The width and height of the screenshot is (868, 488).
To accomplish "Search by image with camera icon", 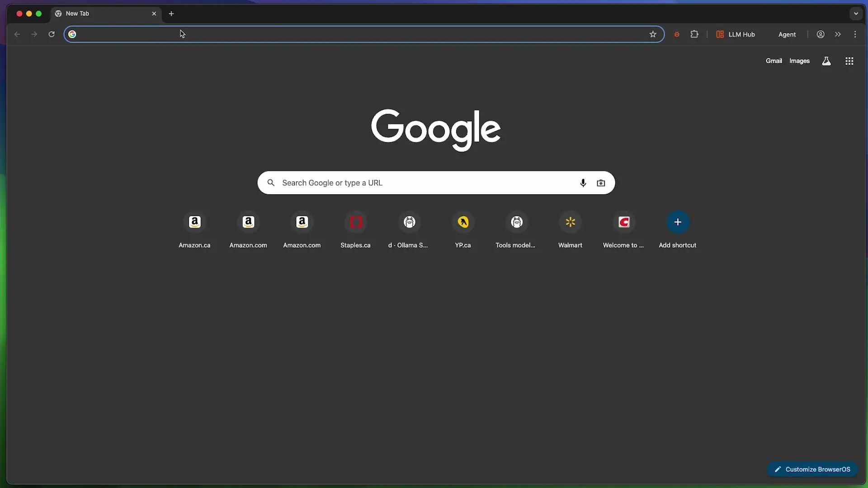I will click(601, 183).
